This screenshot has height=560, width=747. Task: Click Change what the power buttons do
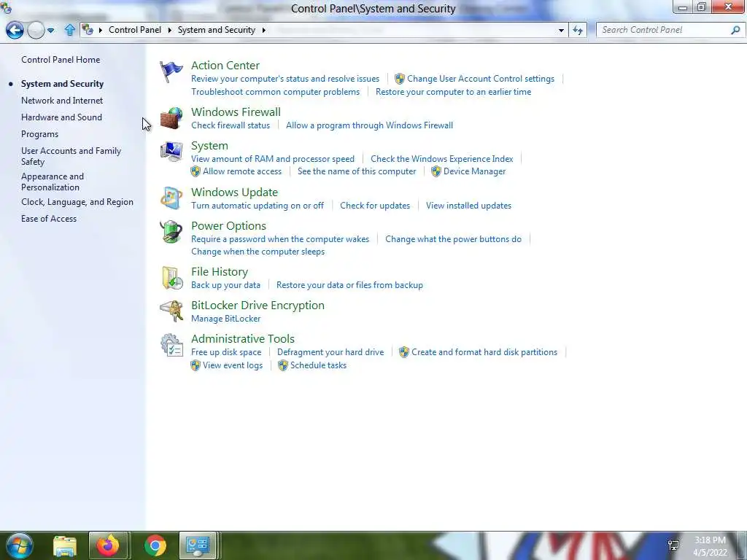point(453,239)
